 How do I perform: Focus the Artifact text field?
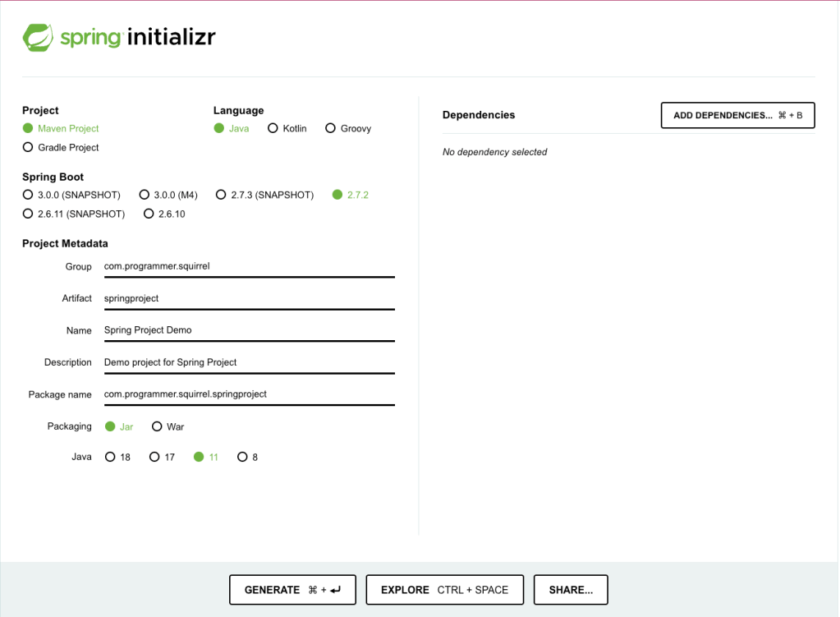pos(249,298)
